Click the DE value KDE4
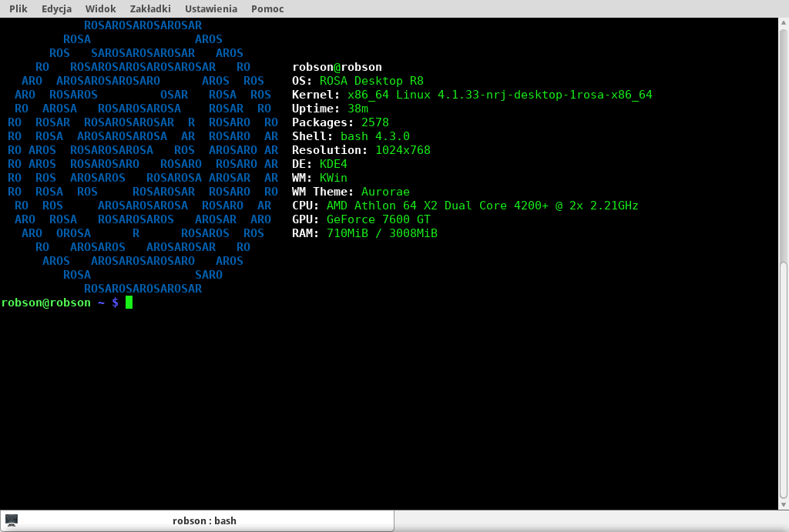The image size is (789, 532). (x=333, y=164)
